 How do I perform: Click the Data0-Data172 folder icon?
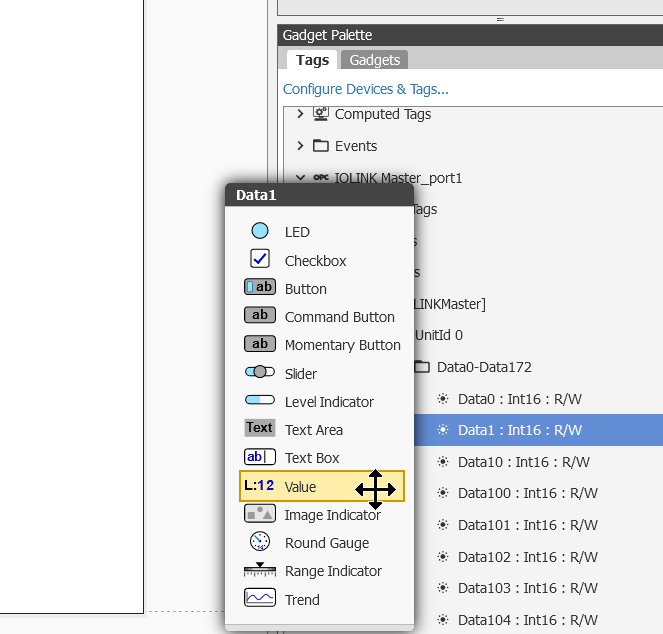click(x=422, y=367)
